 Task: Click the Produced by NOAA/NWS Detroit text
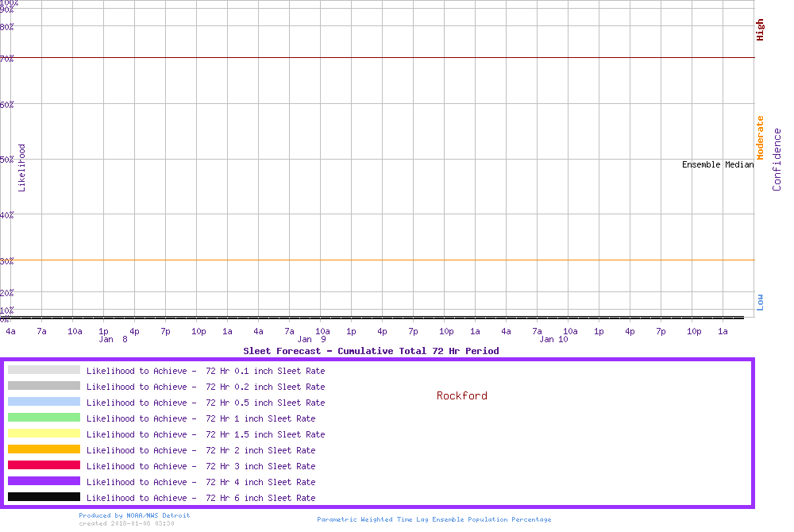tap(134, 515)
